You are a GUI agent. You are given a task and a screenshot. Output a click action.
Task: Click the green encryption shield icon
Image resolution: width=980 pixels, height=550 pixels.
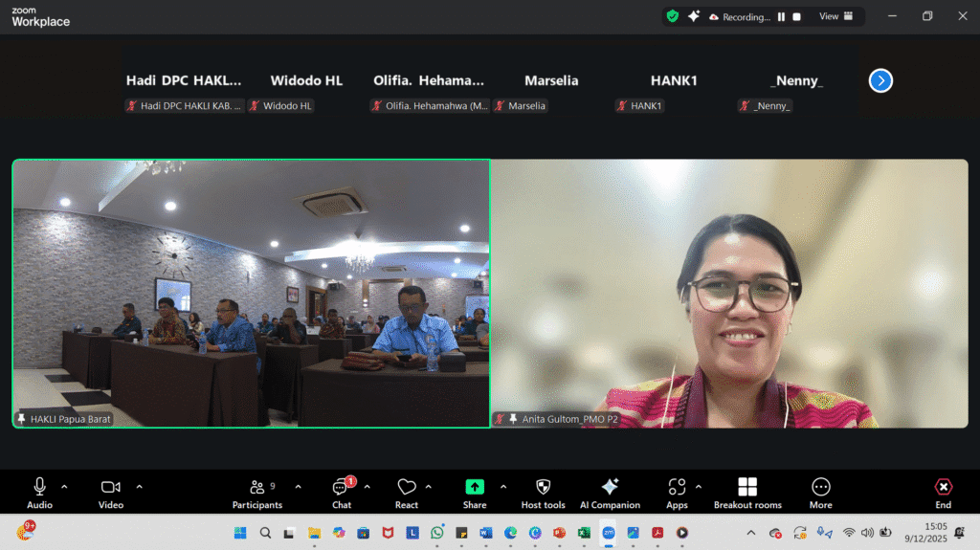pos(673,16)
